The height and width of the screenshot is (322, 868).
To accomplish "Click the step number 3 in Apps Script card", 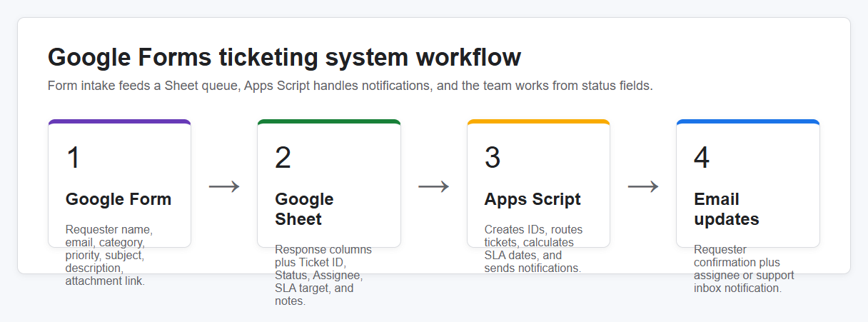I will 493,158.
